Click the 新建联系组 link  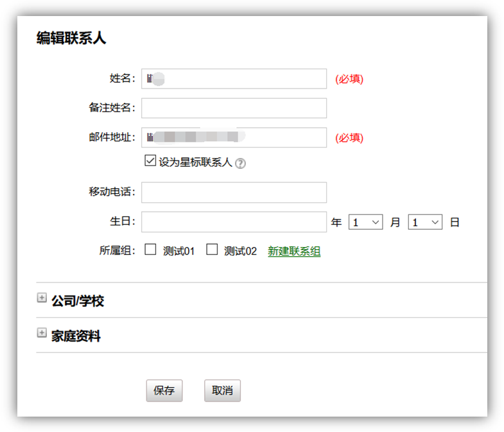pos(294,251)
